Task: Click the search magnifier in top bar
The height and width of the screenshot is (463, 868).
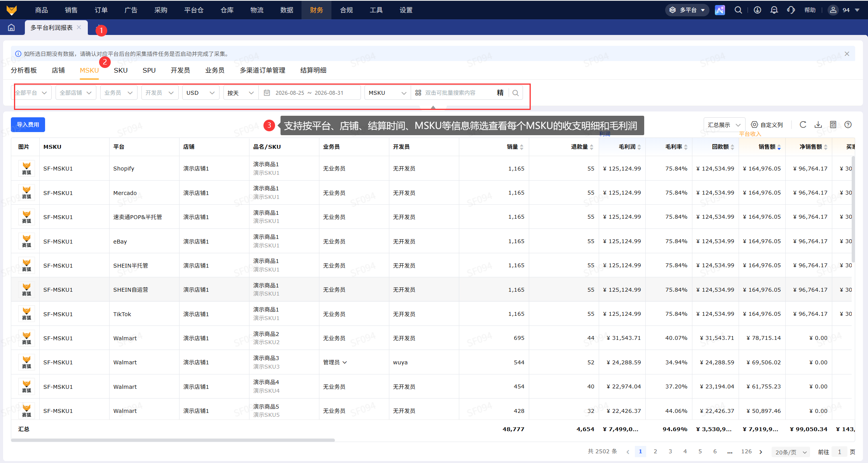Action: click(x=738, y=10)
